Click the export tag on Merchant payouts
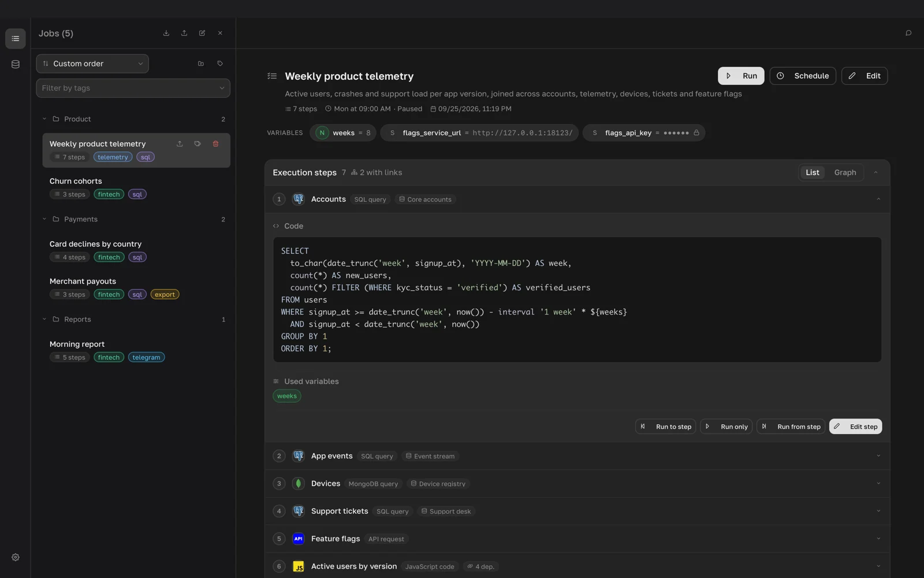Viewport: 924px width, 578px height. 165,295
